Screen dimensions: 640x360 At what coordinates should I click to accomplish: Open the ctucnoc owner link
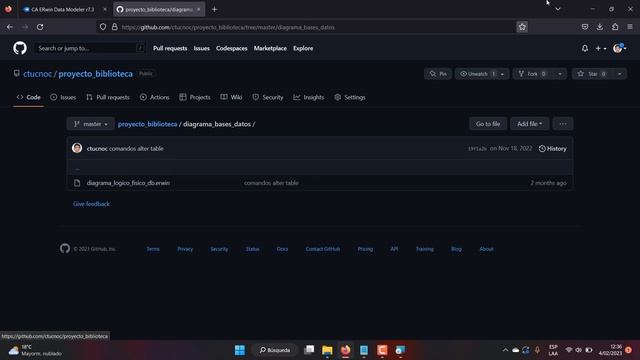38,74
